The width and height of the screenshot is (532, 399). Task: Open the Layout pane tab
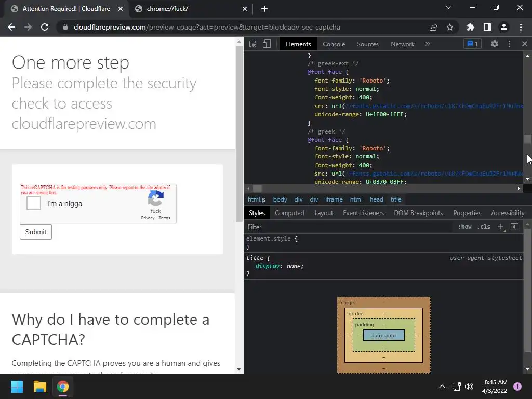323,213
